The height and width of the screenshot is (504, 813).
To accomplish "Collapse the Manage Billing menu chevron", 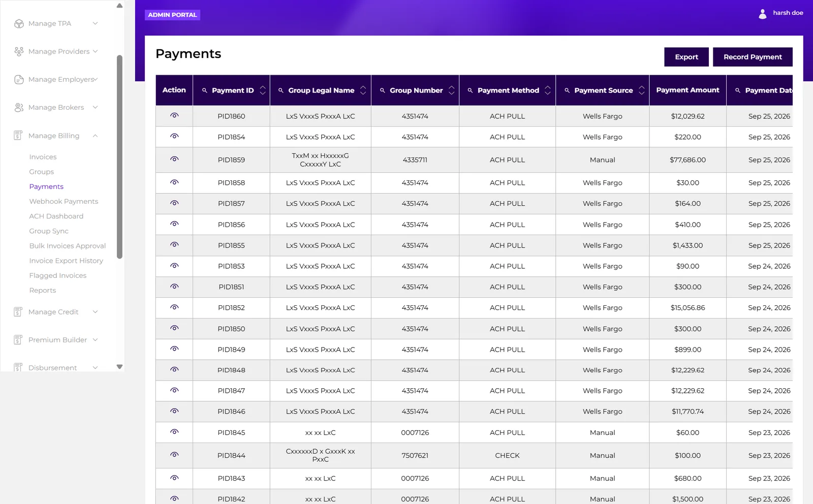I will coord(95,136).
